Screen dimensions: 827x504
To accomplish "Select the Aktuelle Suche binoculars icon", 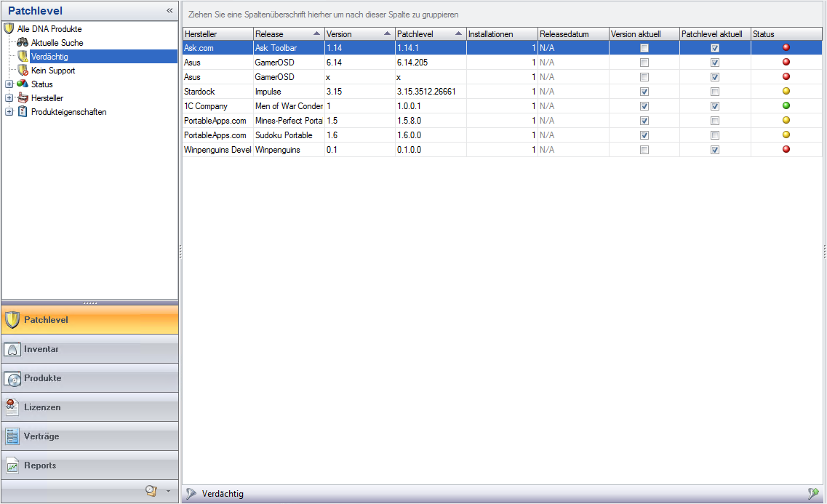I will [23, 43].
